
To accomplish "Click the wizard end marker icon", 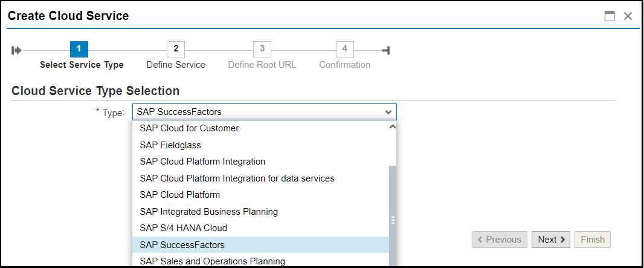I will point(385,51).
